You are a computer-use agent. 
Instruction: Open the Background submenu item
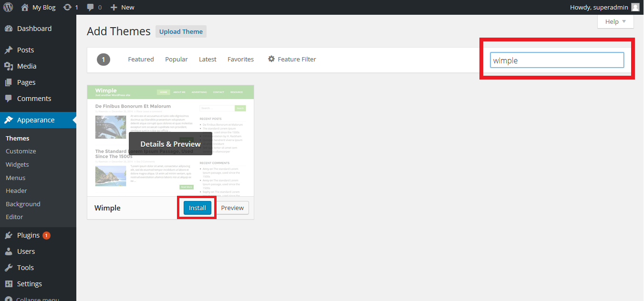coord(23,204)
